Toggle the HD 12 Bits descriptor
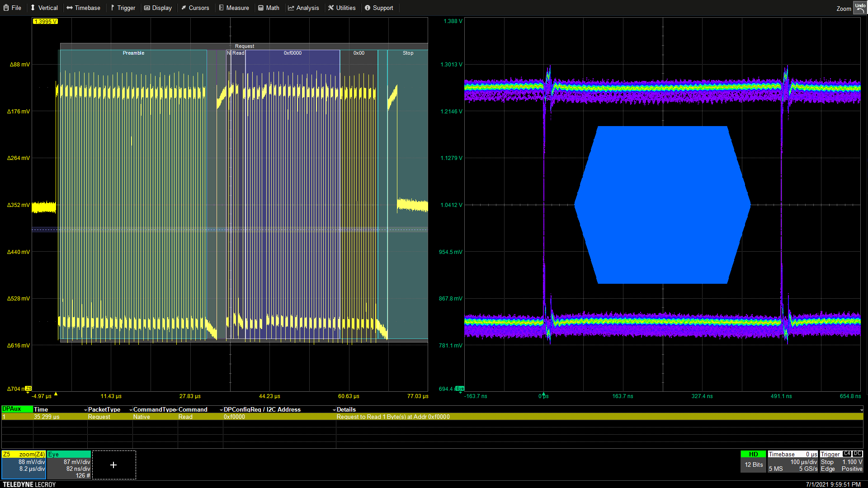868x488 pixels. (753, 461)
